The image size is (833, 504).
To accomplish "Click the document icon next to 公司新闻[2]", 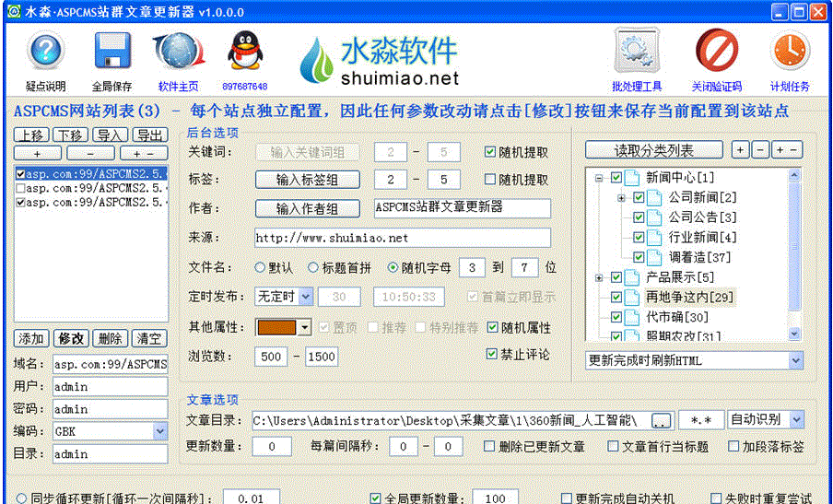I will (x=654, y=198).
